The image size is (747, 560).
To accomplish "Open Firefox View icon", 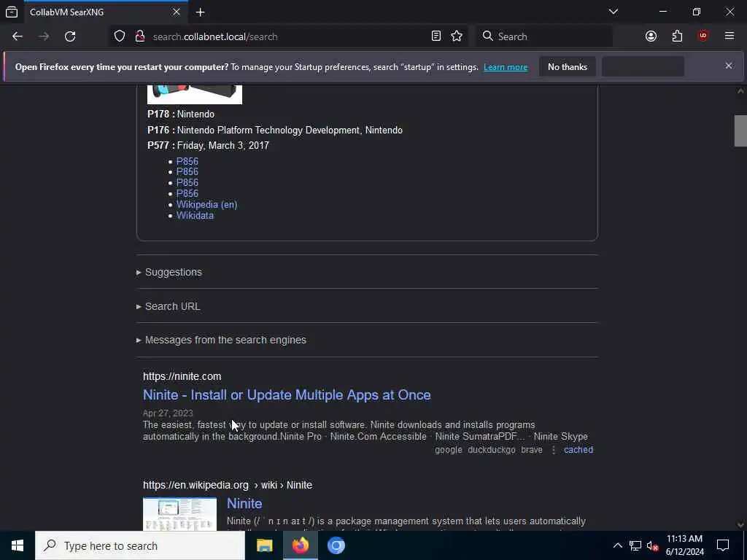I will click(x=12, y=12).
